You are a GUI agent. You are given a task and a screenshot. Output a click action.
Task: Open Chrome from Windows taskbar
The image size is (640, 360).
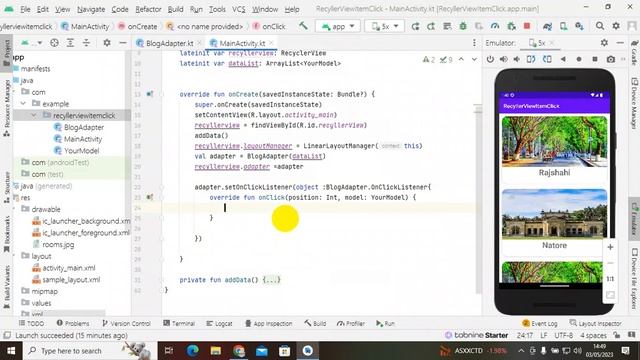[x=239, y=351]
